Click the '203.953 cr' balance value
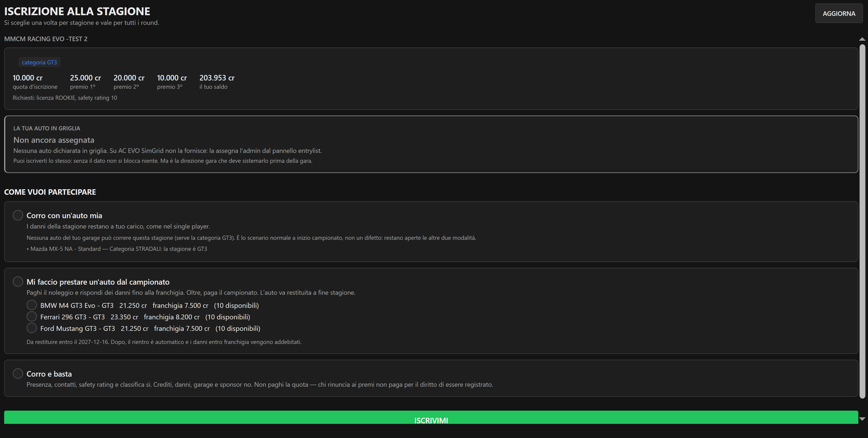 [217, 78]
